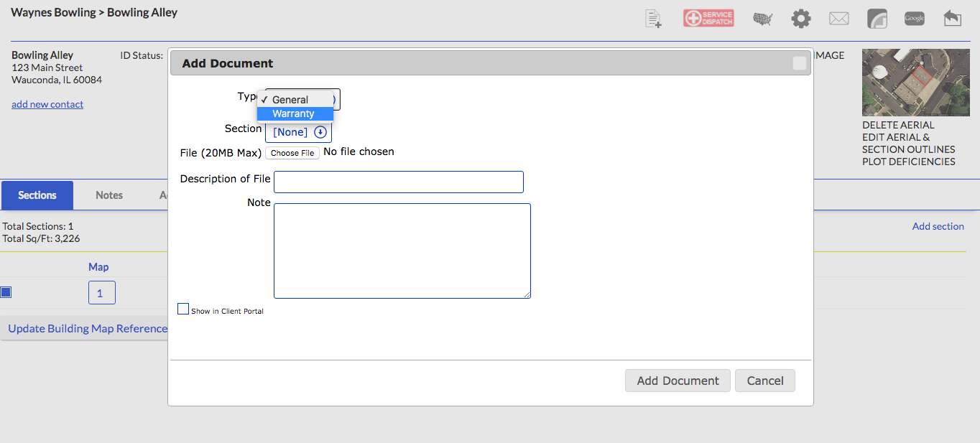This screenshot has height=443, width=980.
Task: Select Warranty from the Type dropdown
Action: 294,113
